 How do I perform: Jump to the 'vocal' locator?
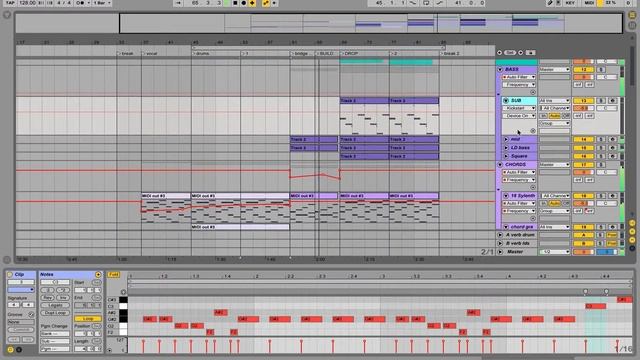pyautogui.click(x=151, y=53)
